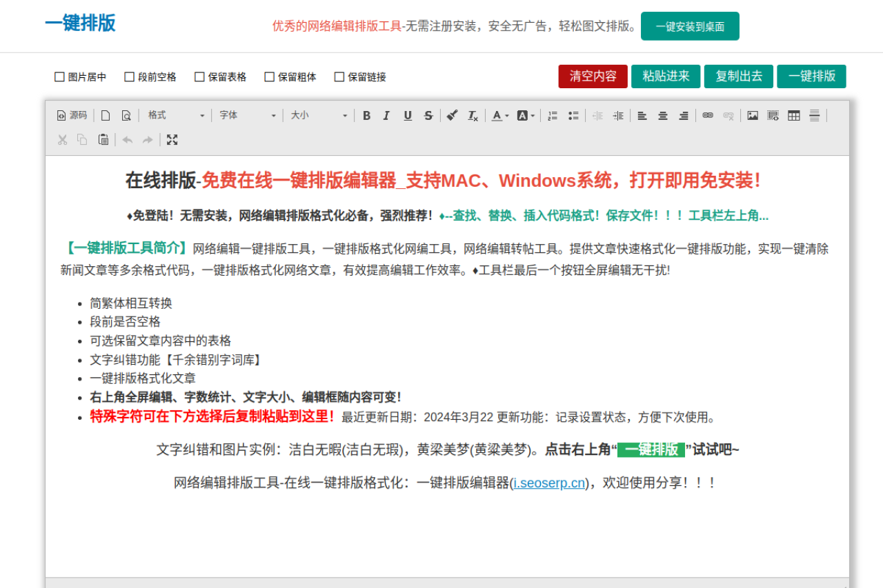This screenshot has height=588, width=883.
Task: Apply underline formatting
Action: tap(408, 115)
